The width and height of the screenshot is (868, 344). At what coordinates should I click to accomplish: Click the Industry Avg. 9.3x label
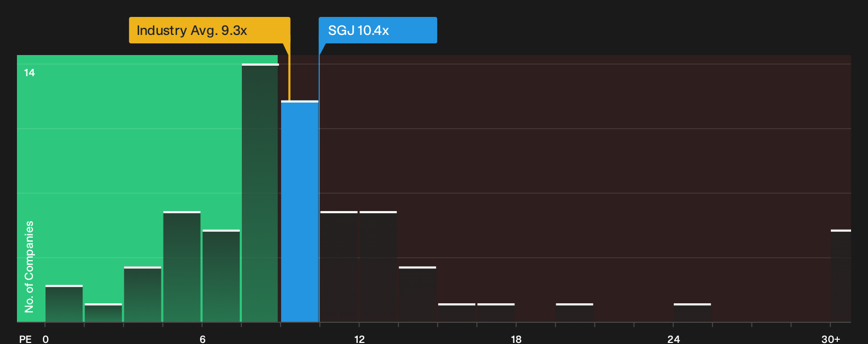pos(210,30)
